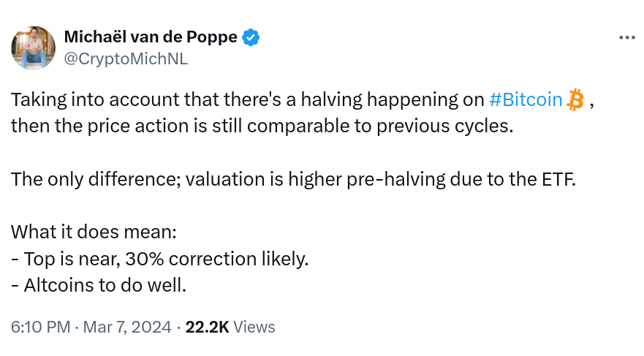
Task: Open the 22.2K view count
Action: 207,327
